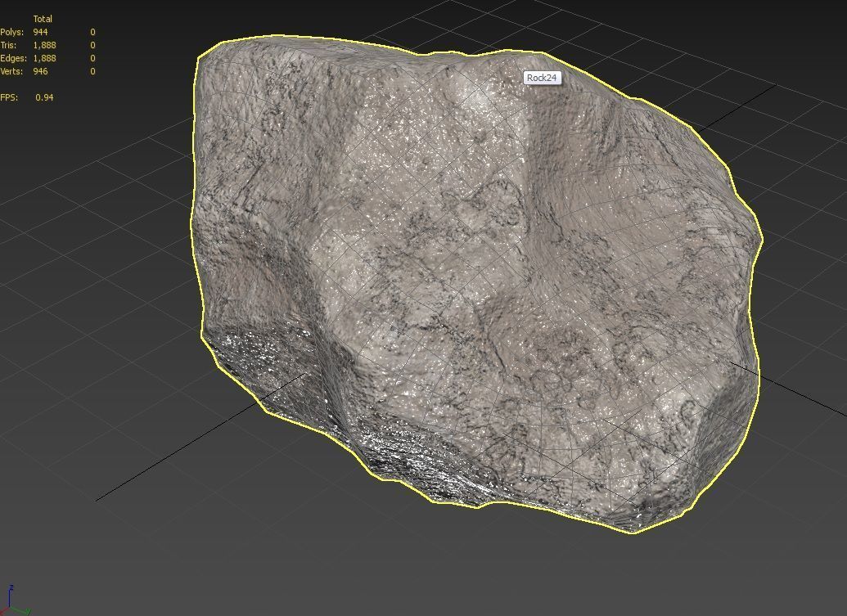Click the FPS value 0.94
The width and height of the screenshot is (847, 616).
[x=44, y=97]
